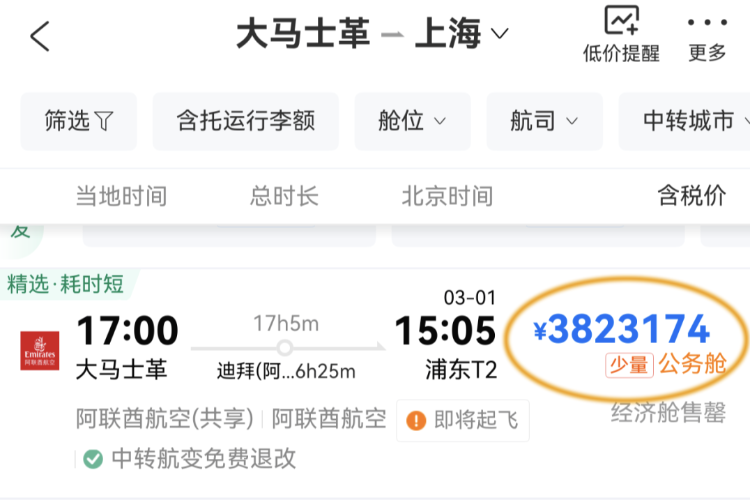The image size is (750, 500).
Task: Tap the filter funnel icon
Action: [x=104, y=121]
